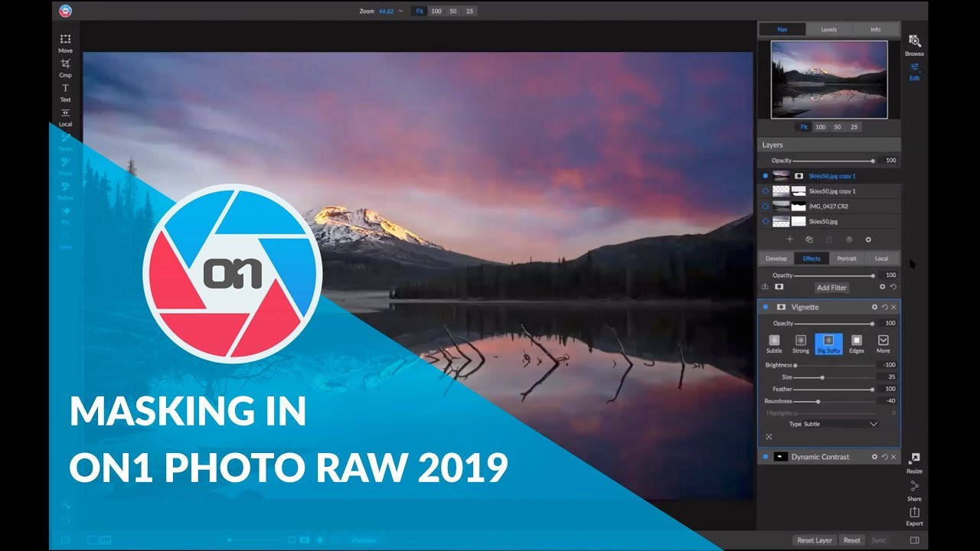Viewport: 980px width, 551px height.
Task: Open the Effects tab
Action: pyautogui.click(x=812, y=259)
